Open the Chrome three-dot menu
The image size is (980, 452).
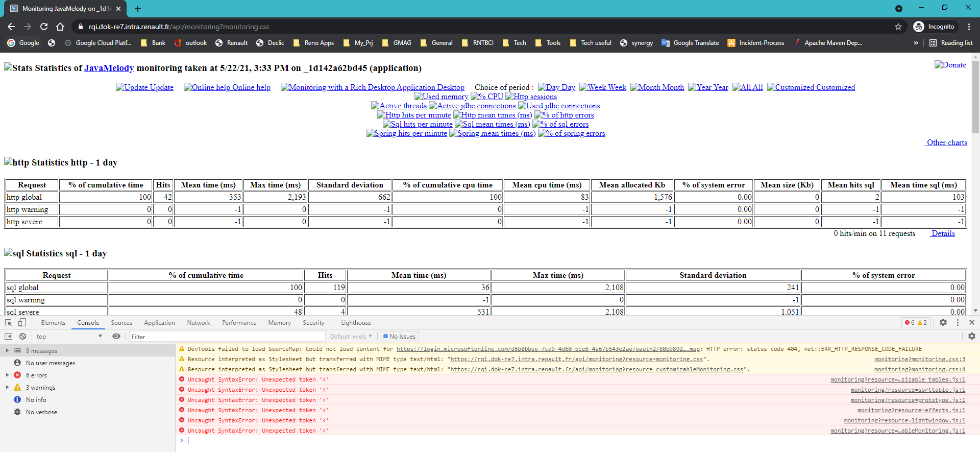coord(969,27)
